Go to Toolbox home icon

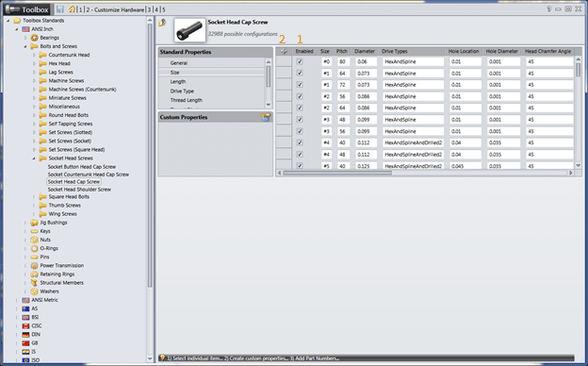[x=73, y=9]
